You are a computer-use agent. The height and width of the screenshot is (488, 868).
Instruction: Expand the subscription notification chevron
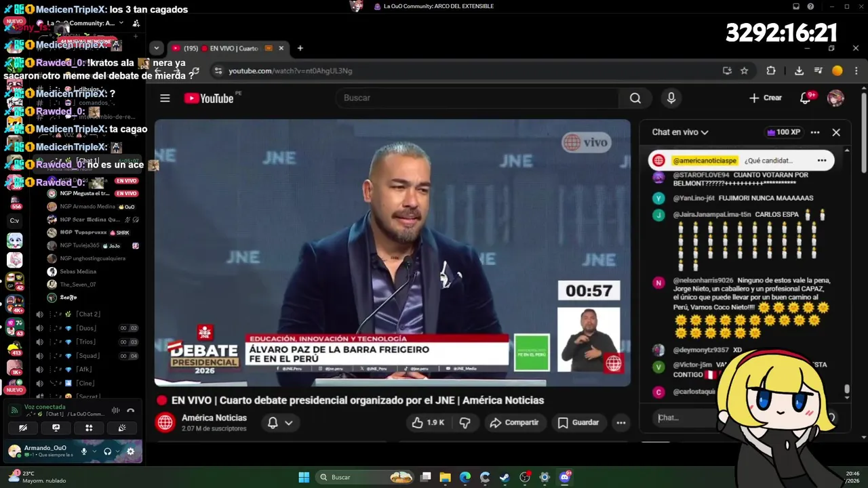pos(289,422)
